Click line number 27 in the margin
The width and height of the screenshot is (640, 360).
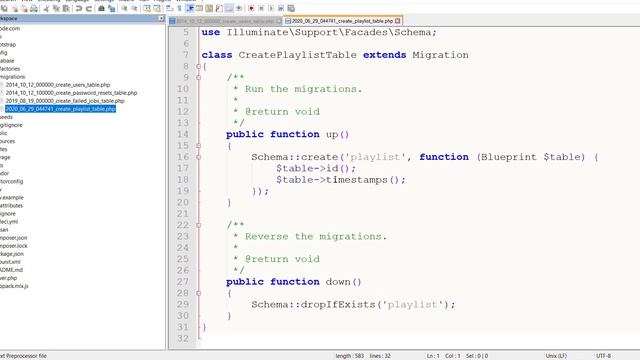coord(183,282)
